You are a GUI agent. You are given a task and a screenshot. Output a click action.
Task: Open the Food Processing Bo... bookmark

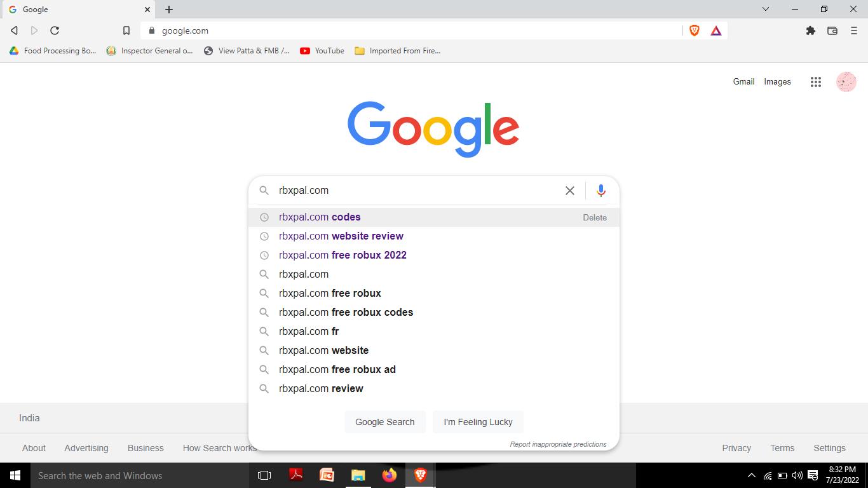[53, 51]
